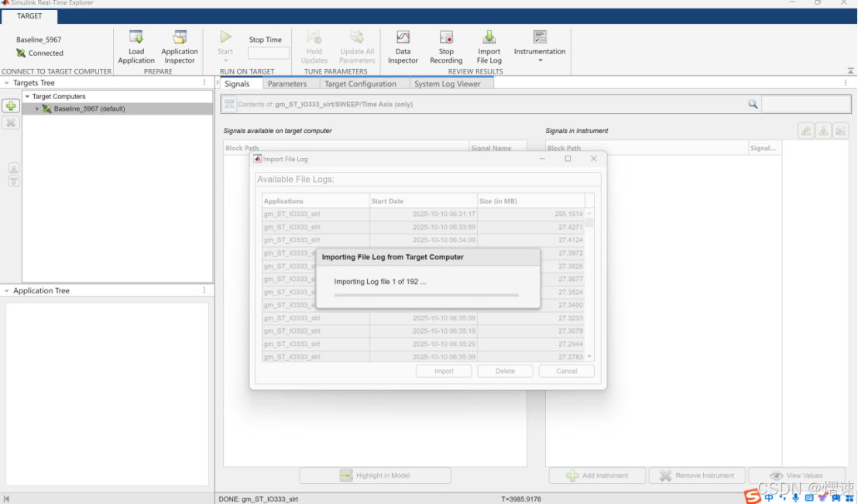Switch to the Signals tab
858x504 pixels.
pos(237,84)
